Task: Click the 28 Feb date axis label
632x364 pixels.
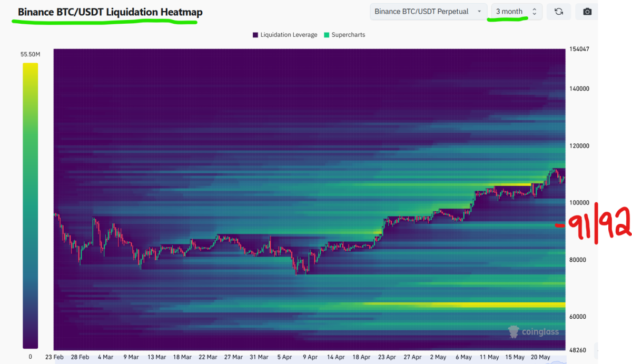Action: coord(80,357)
